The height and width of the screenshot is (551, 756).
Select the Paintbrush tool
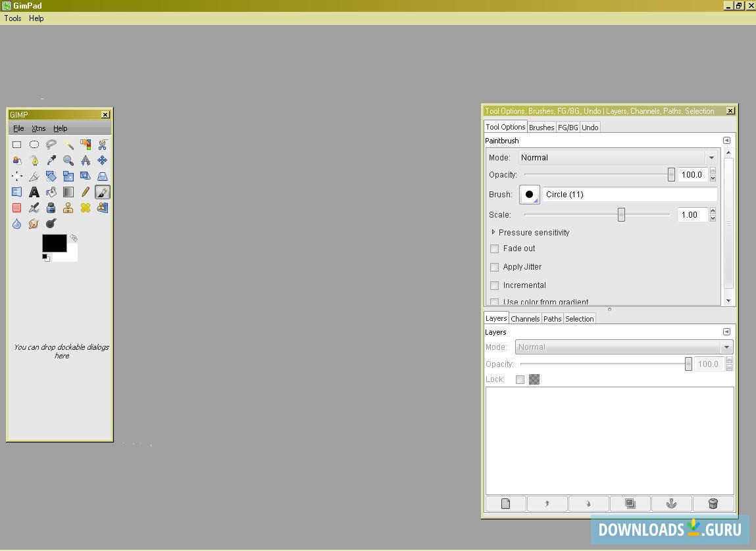point(103,192)
